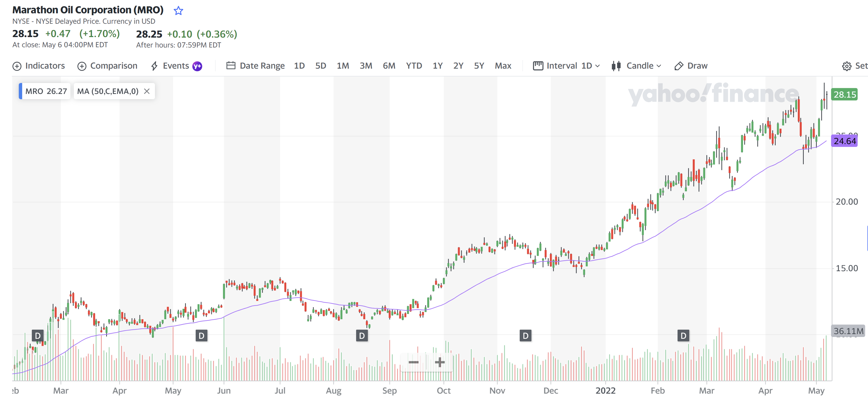Image resolution: width=868 pixels, height=409 pixels.
Task: Open dividend marker D near November 2021
Action: pyautogui.click(x=525, y=336)
